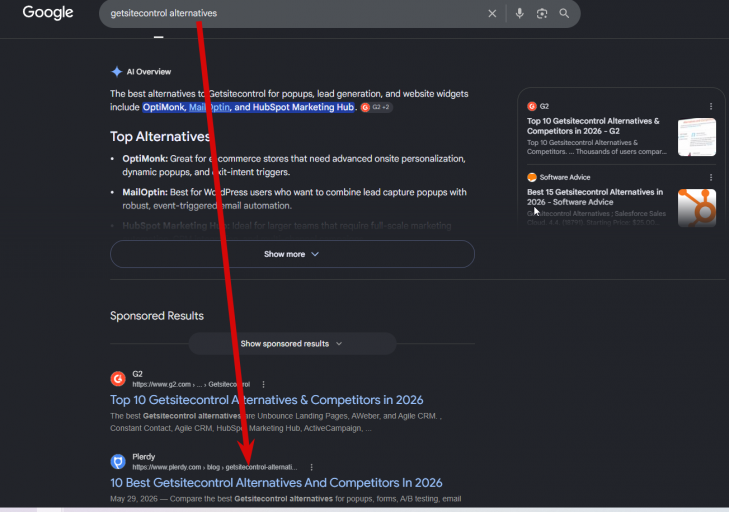Click the selected search tab underline indicator
This screenshot has height=512, width=729.
coord(159,37)
